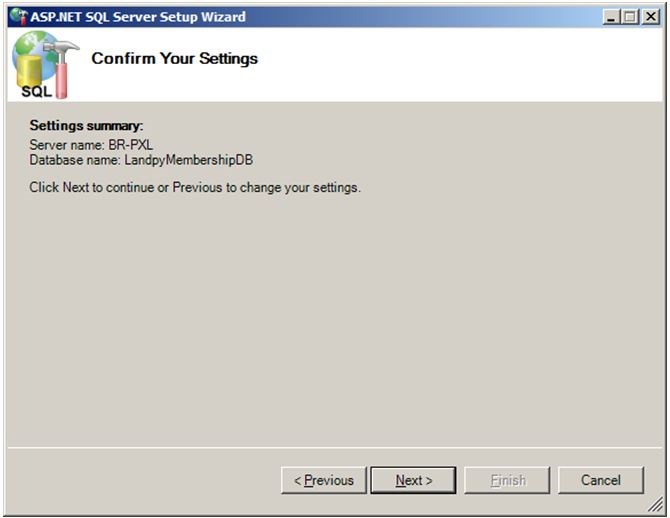This screenshot has width=670, height=518.
Task: Click the yellow database cylinder in the logo
Action: pyautogui.click(x=29, y=71)
